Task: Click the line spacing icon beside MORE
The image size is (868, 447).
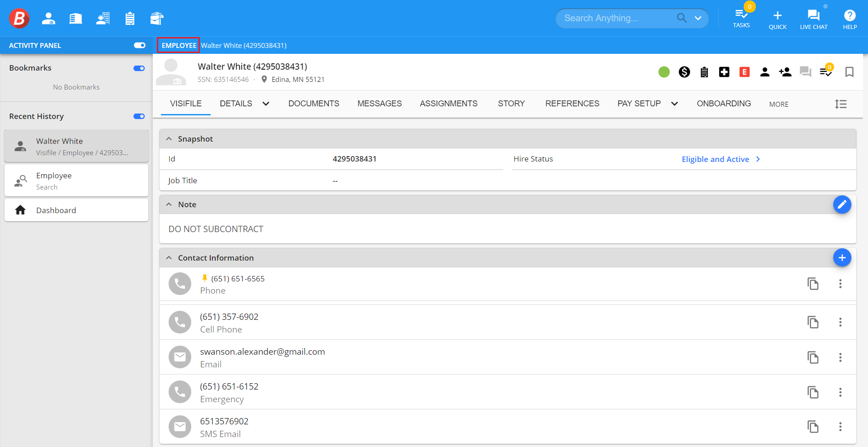Action: coord(841,104)
